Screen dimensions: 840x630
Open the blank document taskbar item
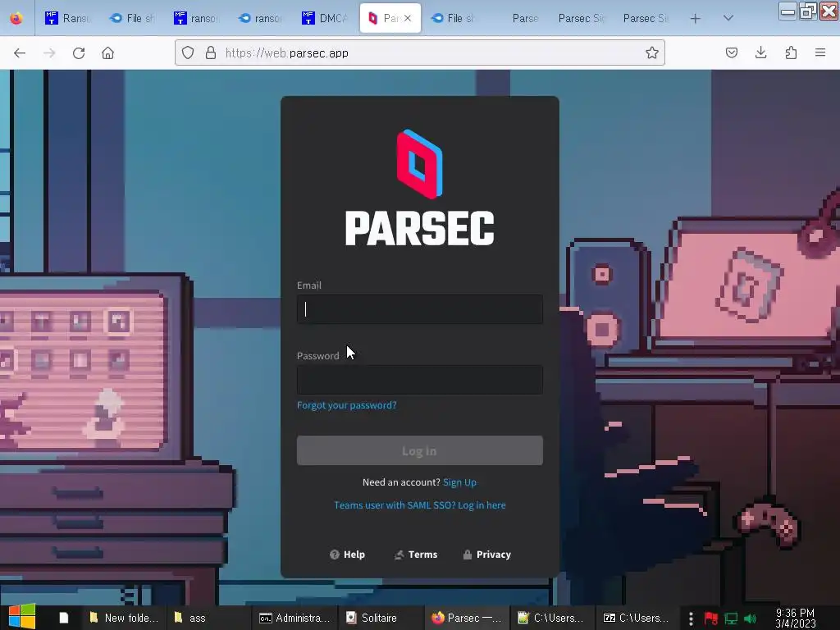[63, 618]
